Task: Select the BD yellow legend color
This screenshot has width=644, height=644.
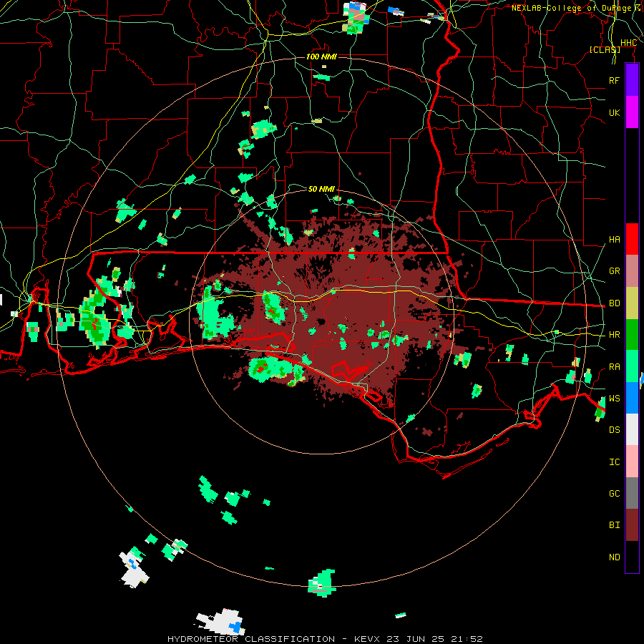Action: (x=632, y=303)
